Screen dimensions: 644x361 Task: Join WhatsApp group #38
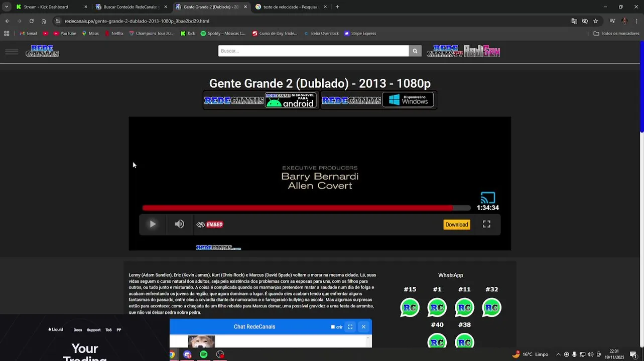tap(464, 341)
